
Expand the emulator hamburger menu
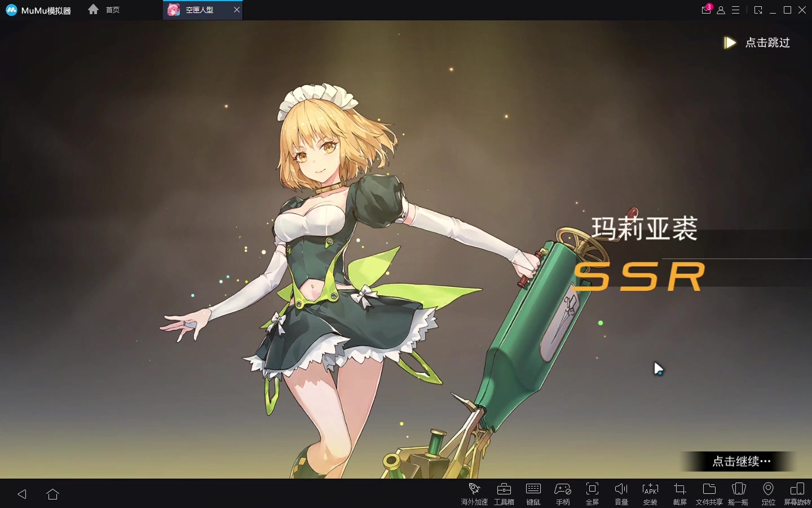736,10
